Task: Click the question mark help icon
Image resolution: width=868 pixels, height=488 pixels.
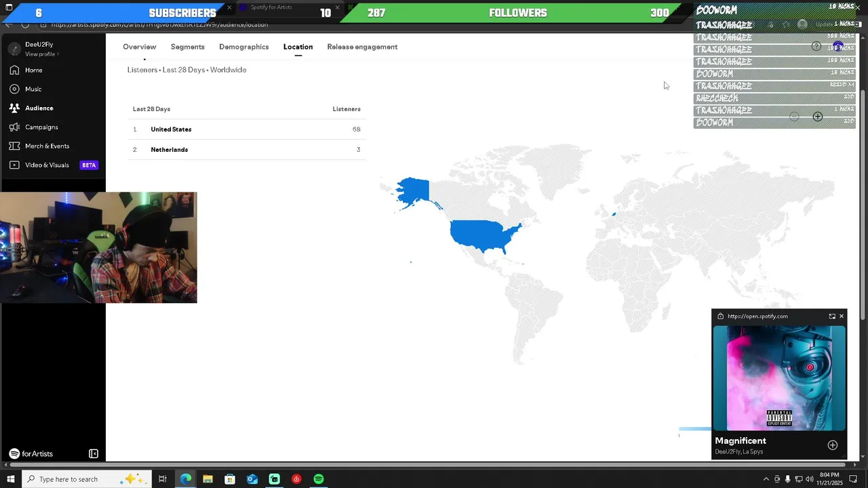Action: 816,46
